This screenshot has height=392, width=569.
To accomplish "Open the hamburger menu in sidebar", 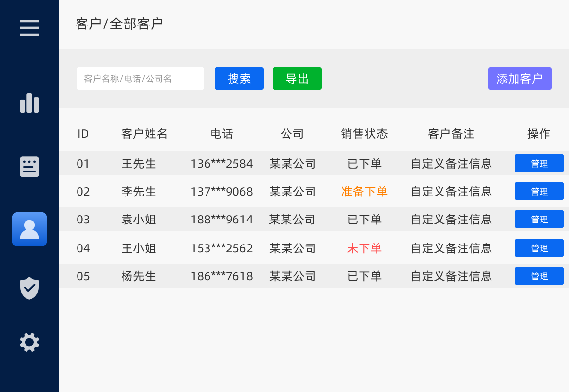I will coord(29,27).
